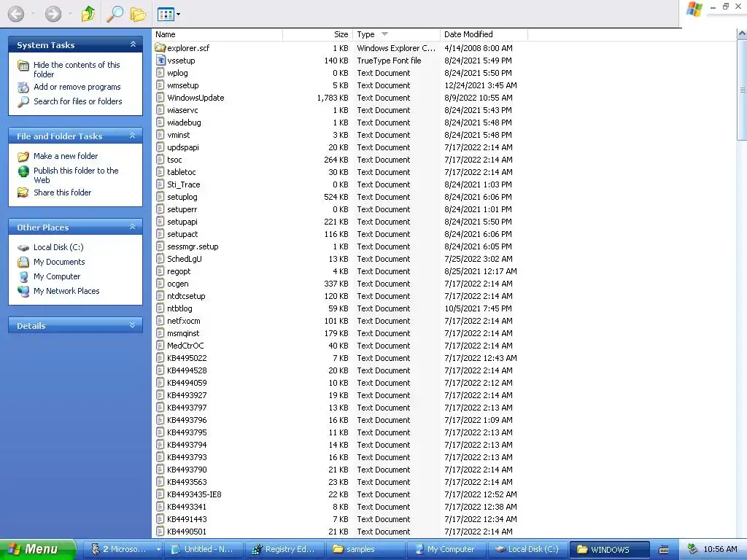Select the wiaservc file name
The image size is (747, 560).
(182, 110)
